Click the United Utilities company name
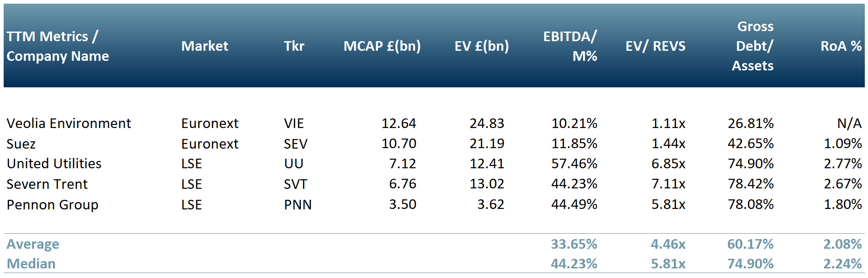The width and height of the screenshot is (868, 278). pyautogui.click(x=54, y=164)
